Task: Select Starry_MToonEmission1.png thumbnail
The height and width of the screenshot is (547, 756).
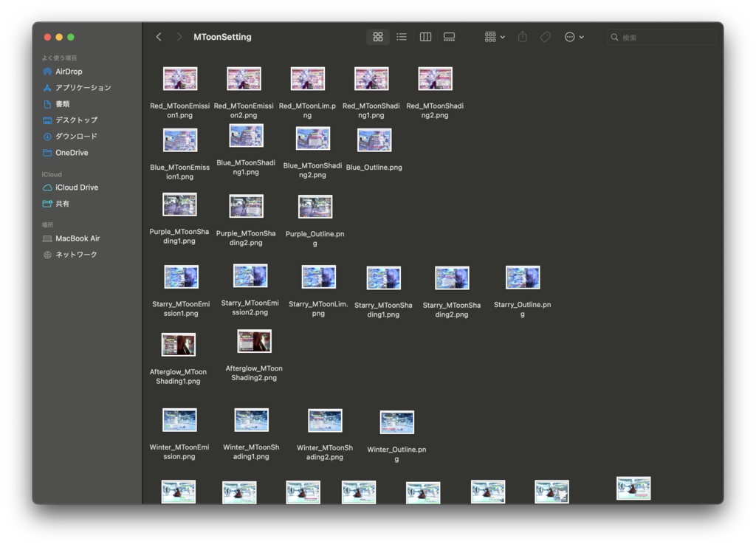Action: coord(182,277)
